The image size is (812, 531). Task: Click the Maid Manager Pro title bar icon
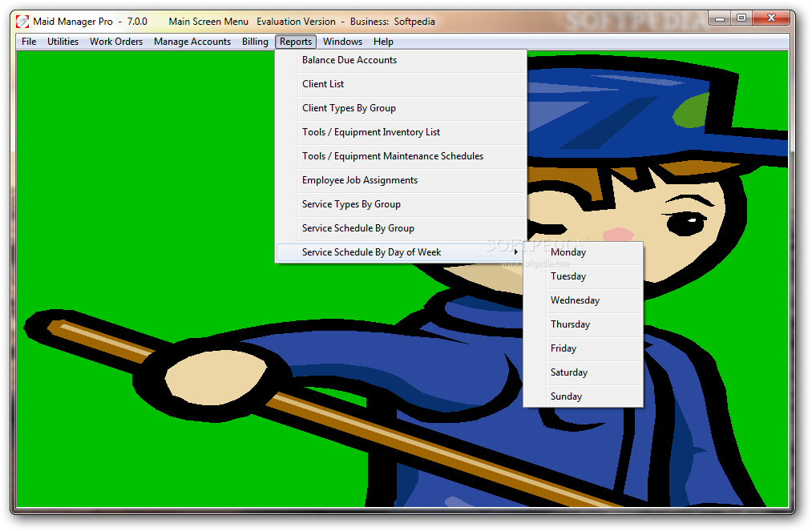click(22, 21)
